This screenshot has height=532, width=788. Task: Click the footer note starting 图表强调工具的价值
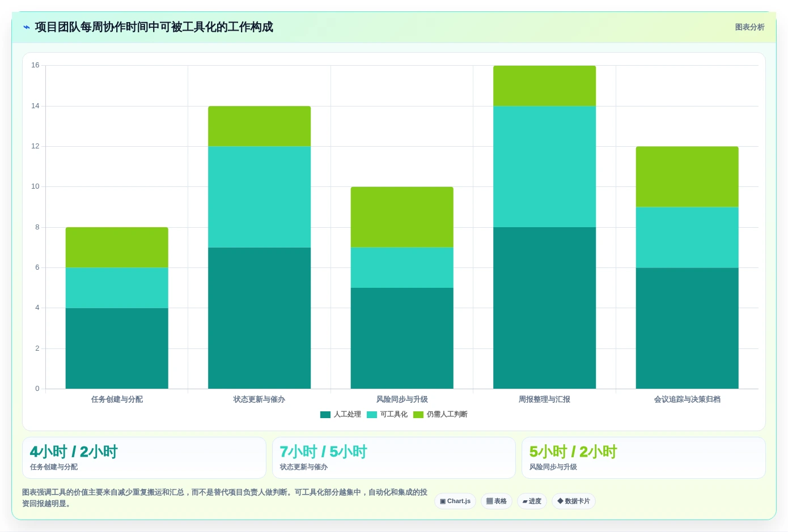coord(224,497)
